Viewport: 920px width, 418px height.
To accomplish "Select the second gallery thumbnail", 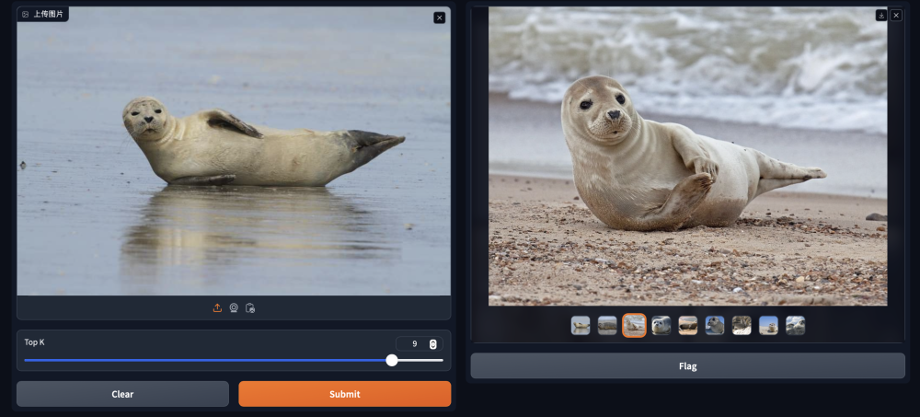I will [x=607, y=325].
